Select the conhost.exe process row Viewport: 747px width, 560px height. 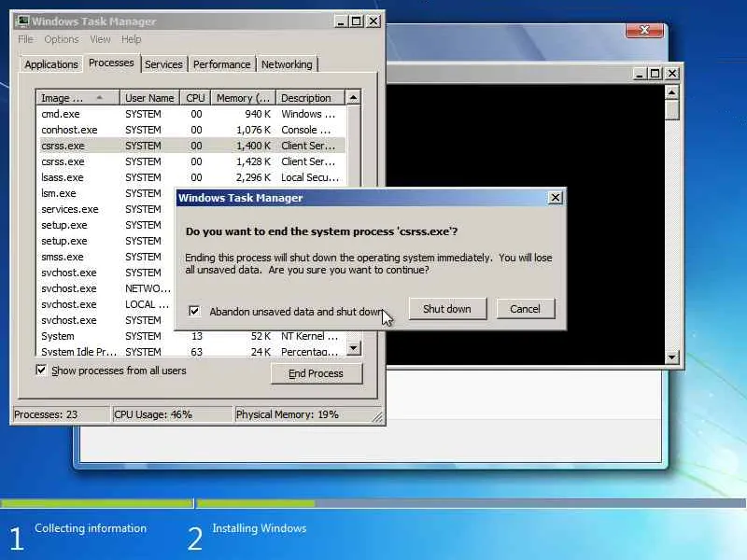191,130
